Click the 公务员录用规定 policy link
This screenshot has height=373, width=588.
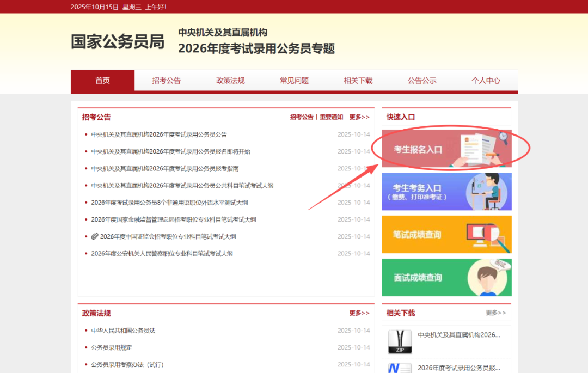coord(111,347)
